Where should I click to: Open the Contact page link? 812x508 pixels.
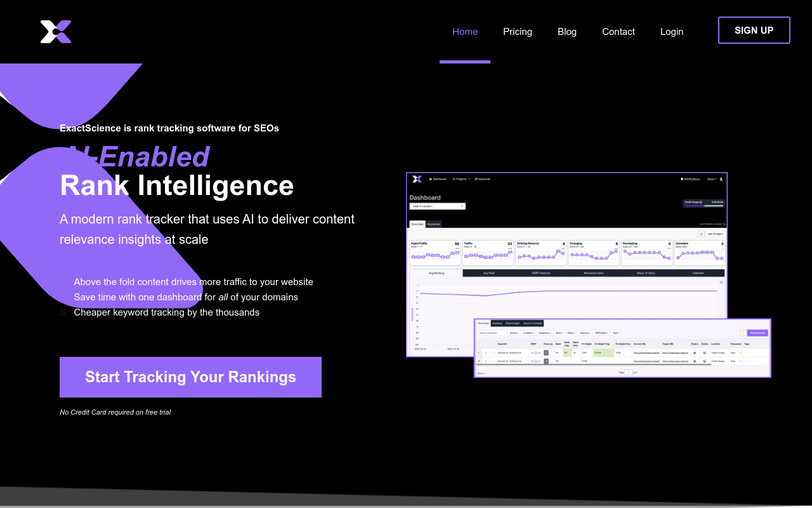[619, 32]
